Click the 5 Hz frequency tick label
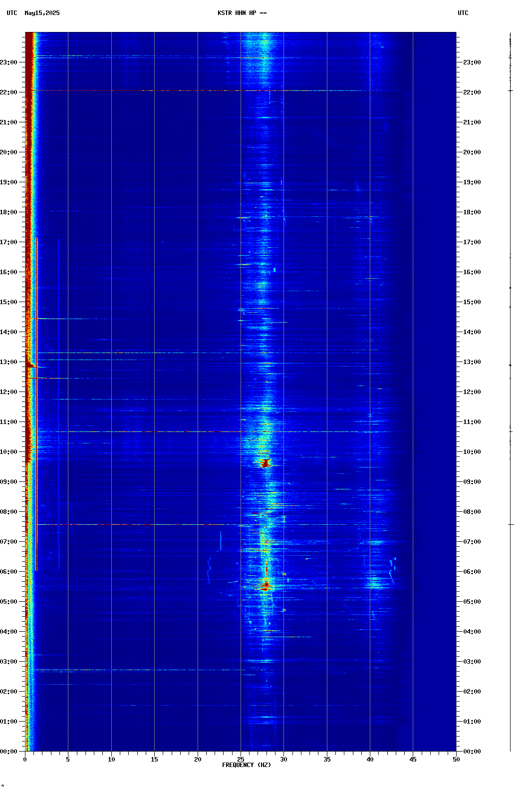 68,760
